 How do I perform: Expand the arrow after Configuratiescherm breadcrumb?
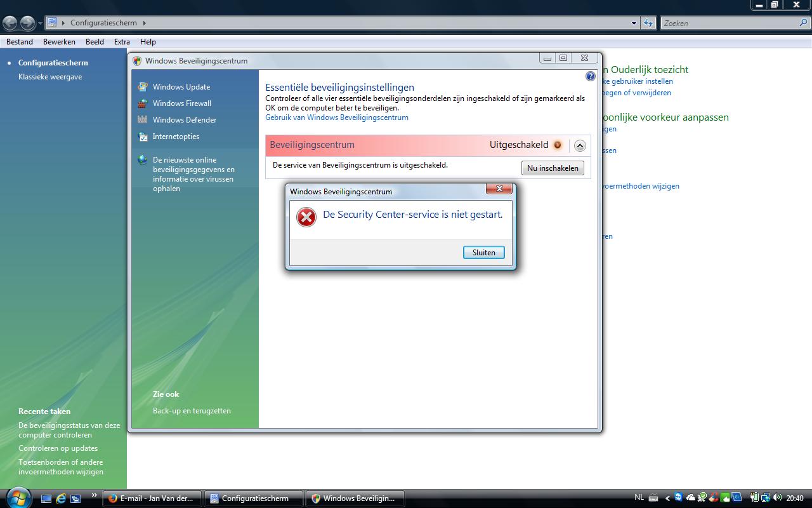(x=145, y=23)
